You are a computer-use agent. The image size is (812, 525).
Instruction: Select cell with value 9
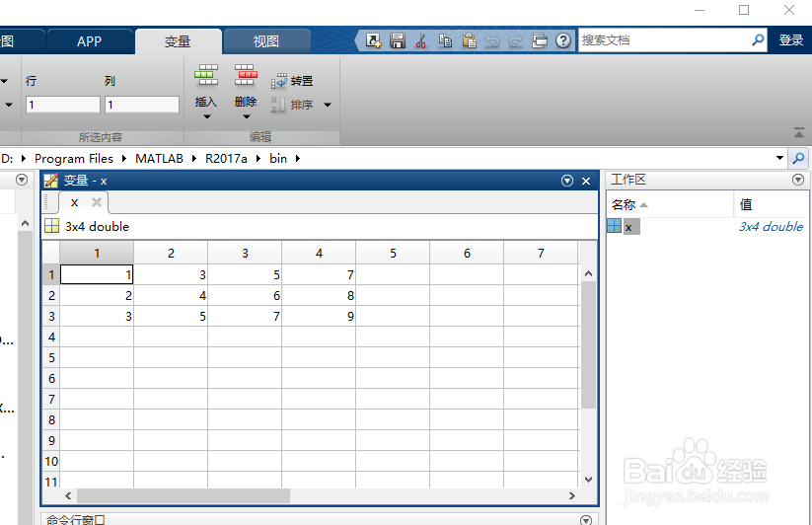(x=319, y=317)
